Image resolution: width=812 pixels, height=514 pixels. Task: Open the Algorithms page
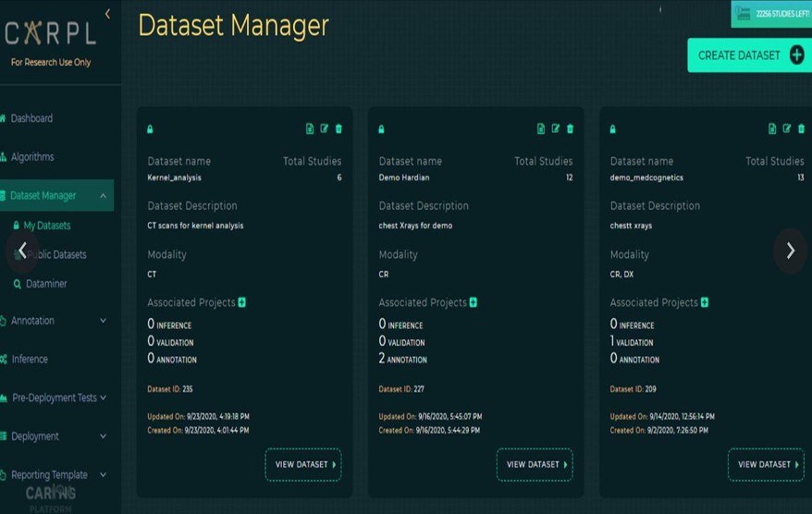pos(32,157)
